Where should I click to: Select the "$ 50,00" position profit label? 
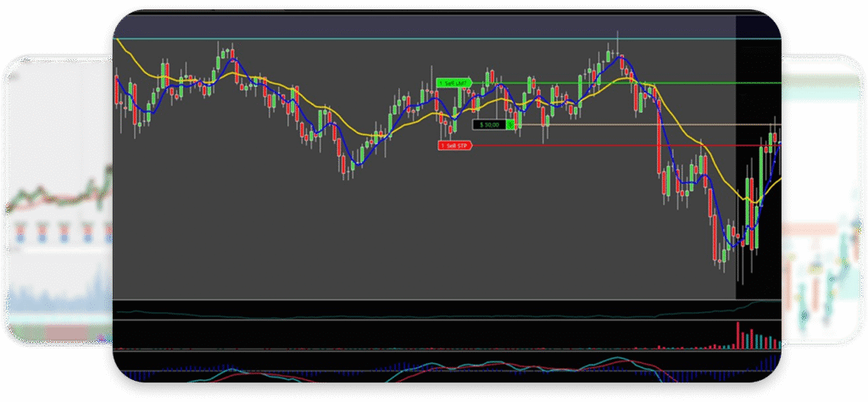tap(488, 125)
